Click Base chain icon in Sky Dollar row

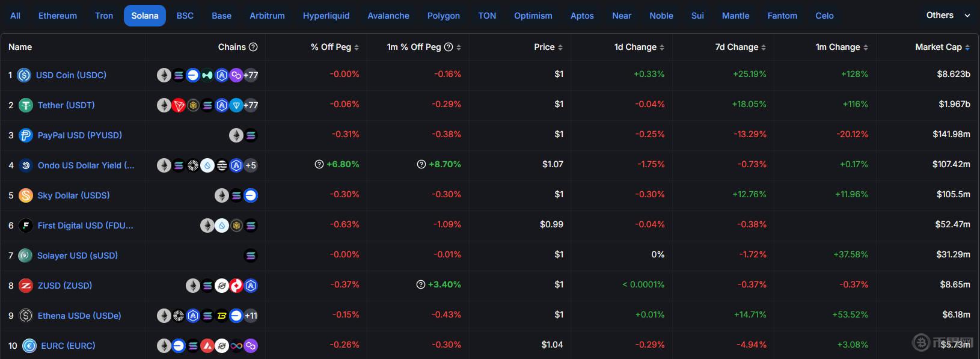tap(251, 195)
